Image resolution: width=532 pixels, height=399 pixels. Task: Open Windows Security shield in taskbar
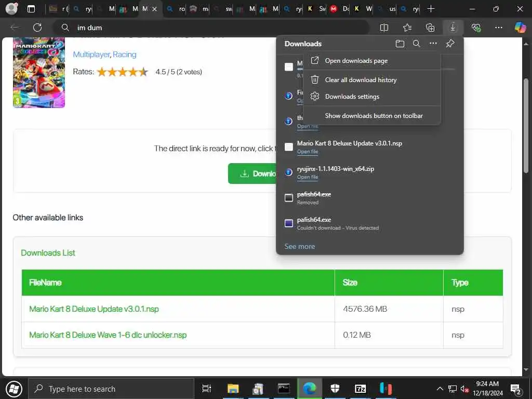(335, 389)
